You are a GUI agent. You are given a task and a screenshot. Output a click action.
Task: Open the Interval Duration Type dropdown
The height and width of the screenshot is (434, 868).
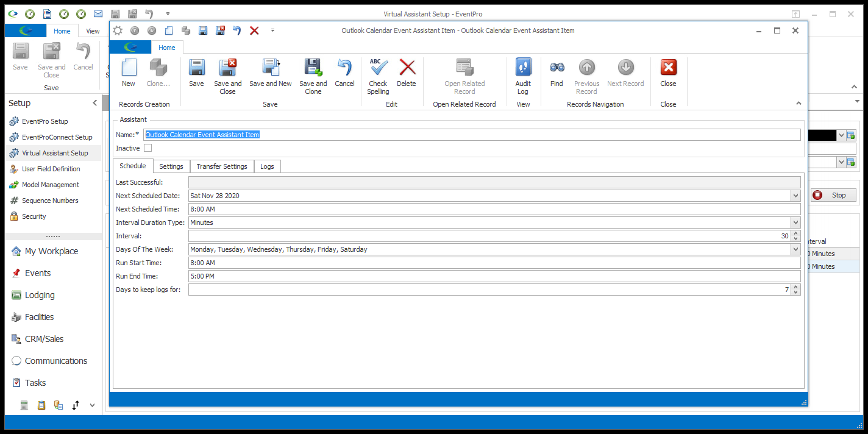(795, 222)
